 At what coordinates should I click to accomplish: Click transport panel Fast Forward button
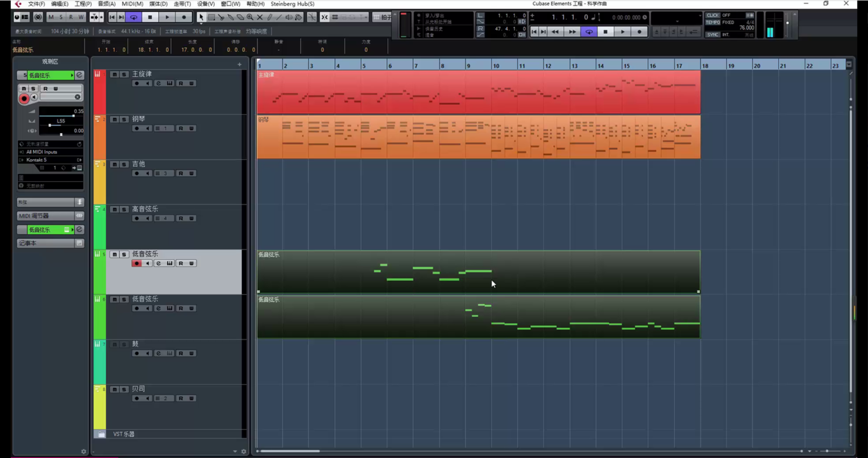[x=572, y=32]
